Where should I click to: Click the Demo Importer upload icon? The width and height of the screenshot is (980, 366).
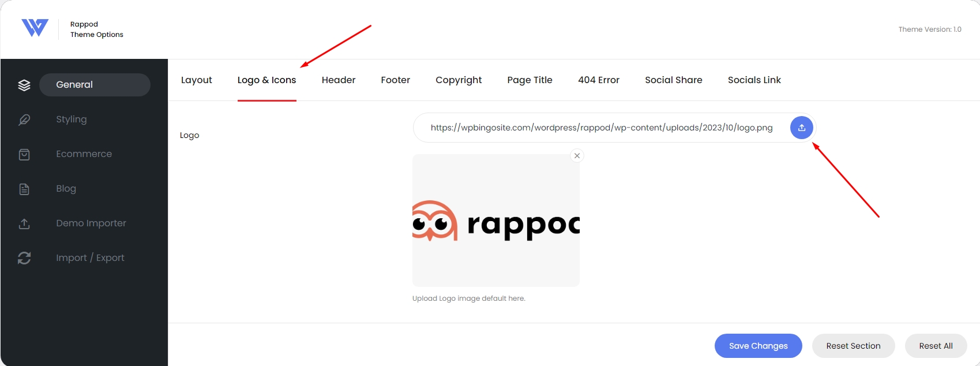point(24,223)
